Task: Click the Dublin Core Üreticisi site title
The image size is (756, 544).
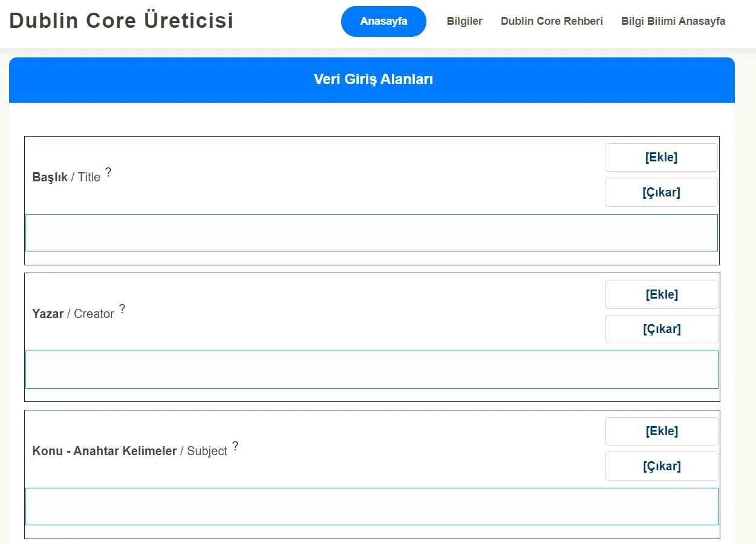Action: 122,21
